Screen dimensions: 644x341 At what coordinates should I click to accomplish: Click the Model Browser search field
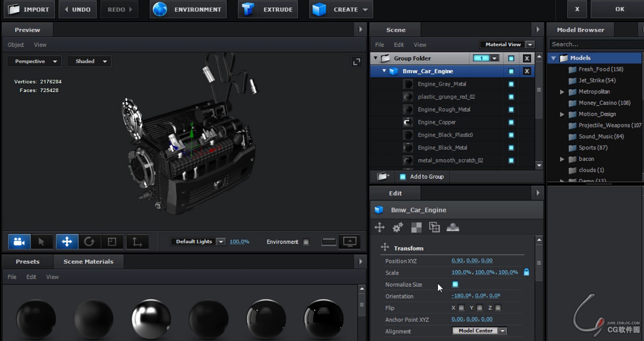(596, 44)
